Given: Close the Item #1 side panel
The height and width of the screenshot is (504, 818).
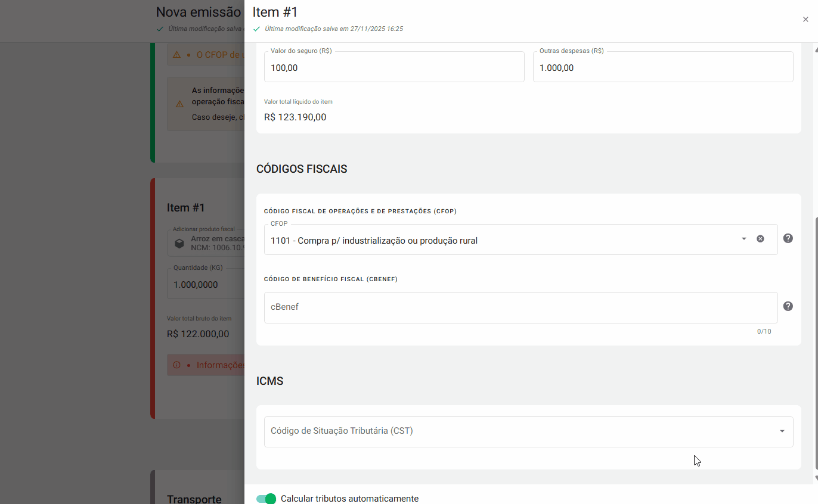Looking at the screenshot, I should pos(805,20).
